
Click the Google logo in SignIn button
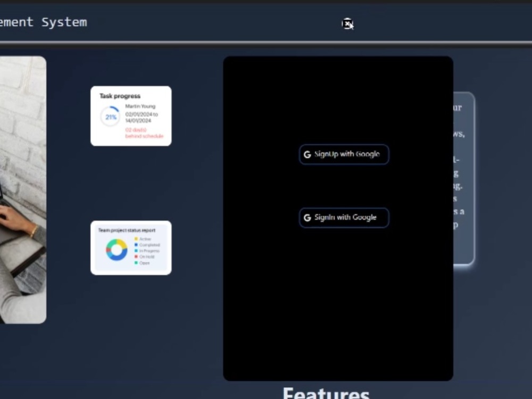click(x=307, y=218)
